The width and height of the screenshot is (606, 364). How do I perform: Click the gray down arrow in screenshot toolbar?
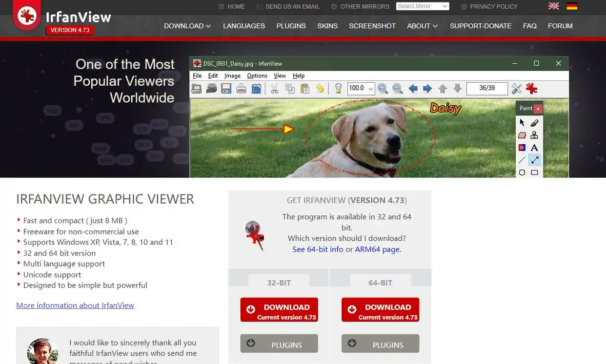(x=457, y=88)
